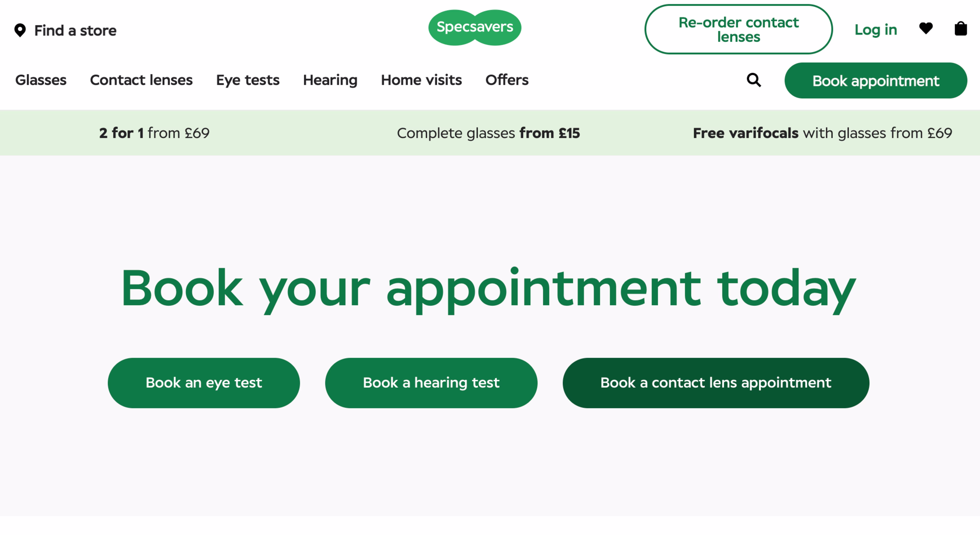Open the Eye tests menu

tap(248, 80)
